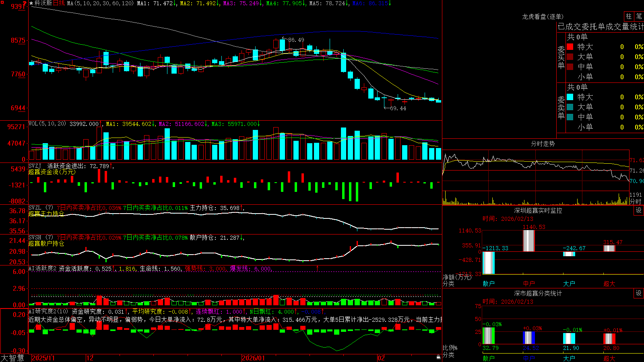Click the 分时走势 panel title
The image size is (644, 362).
click(543, 144)
